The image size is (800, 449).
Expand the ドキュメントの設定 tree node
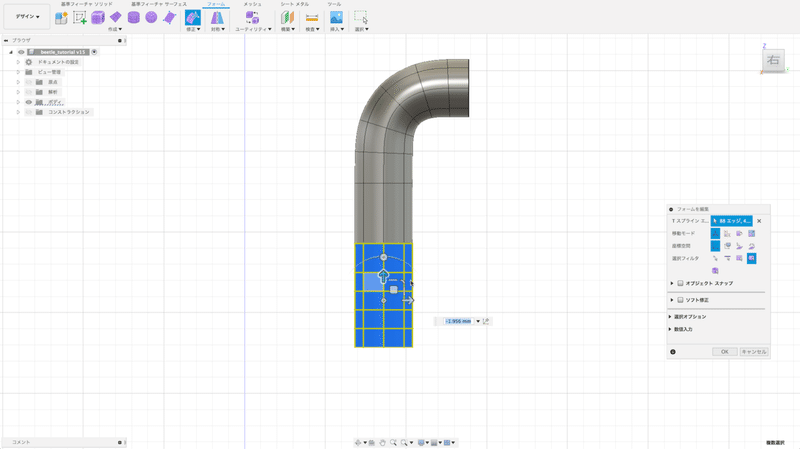pos(18,62)
